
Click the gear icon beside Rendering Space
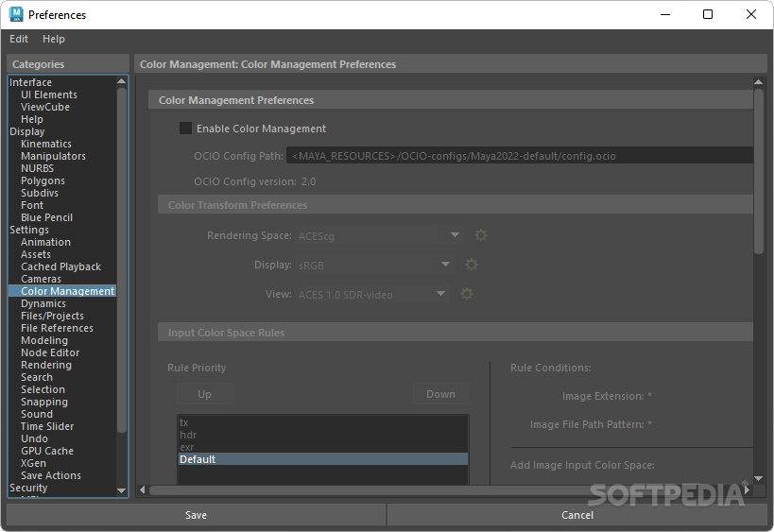[x=481, y=235]
